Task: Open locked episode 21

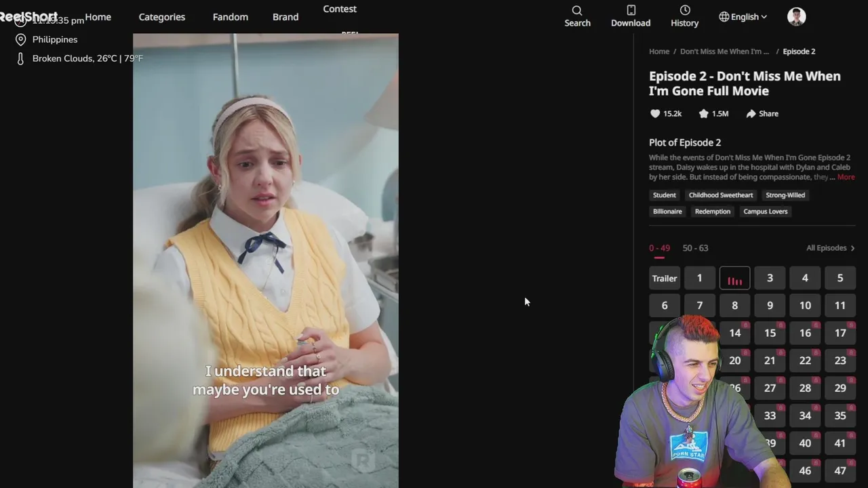Action: (x=770, y=361)
